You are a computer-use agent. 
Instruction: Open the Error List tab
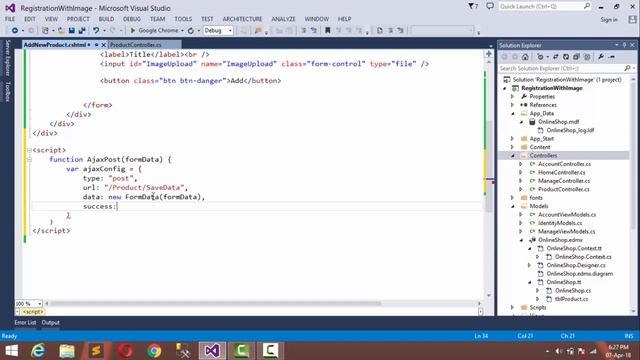click(x=25, y=322)
